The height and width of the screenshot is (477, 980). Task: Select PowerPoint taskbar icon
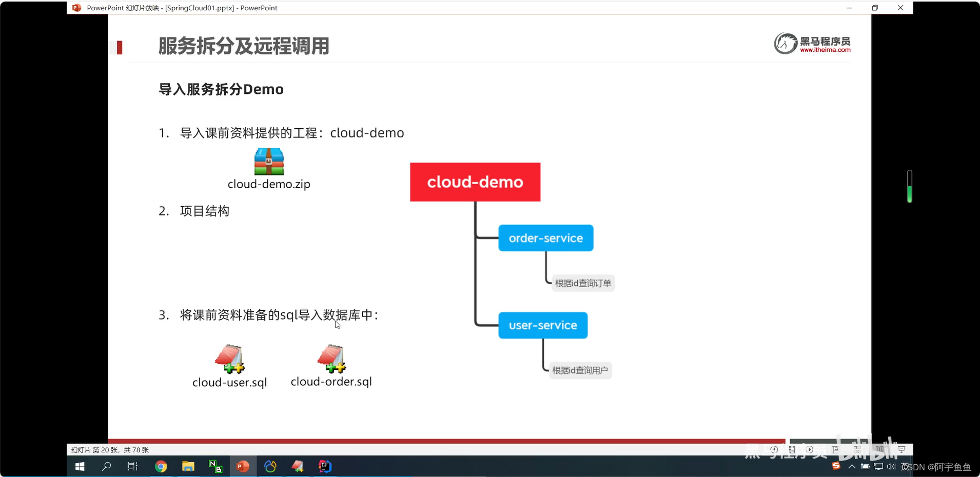pyautogui.click(x=243, y=466)
